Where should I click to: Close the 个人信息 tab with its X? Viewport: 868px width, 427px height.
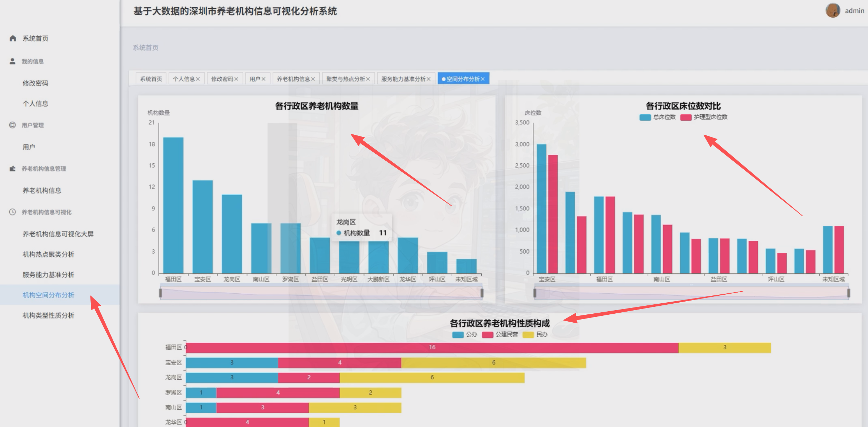coord(198,79)
